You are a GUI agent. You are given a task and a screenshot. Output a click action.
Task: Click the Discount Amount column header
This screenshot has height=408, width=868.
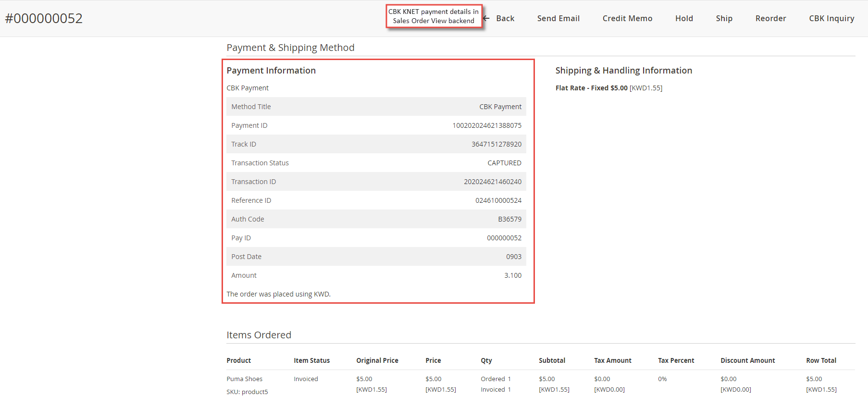tap(747, 360)
